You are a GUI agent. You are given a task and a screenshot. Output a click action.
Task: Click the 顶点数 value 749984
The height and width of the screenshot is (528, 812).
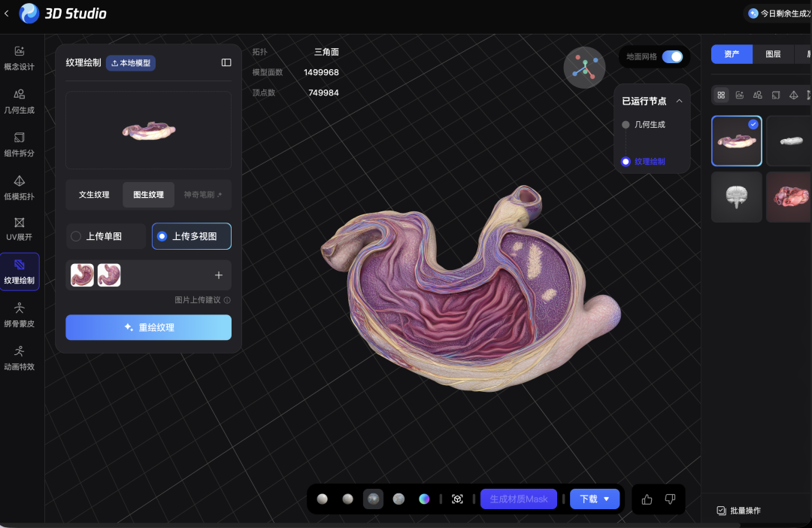323,93
